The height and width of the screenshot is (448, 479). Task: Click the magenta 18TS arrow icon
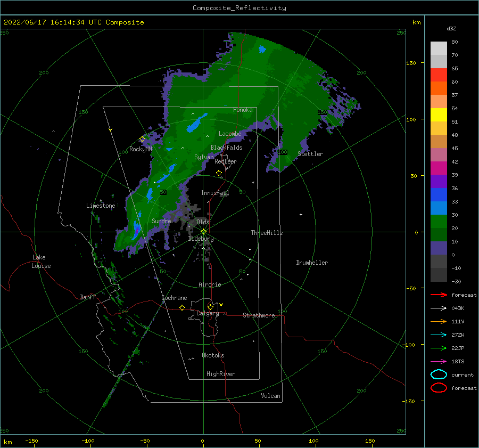click(x=439, y=362)
